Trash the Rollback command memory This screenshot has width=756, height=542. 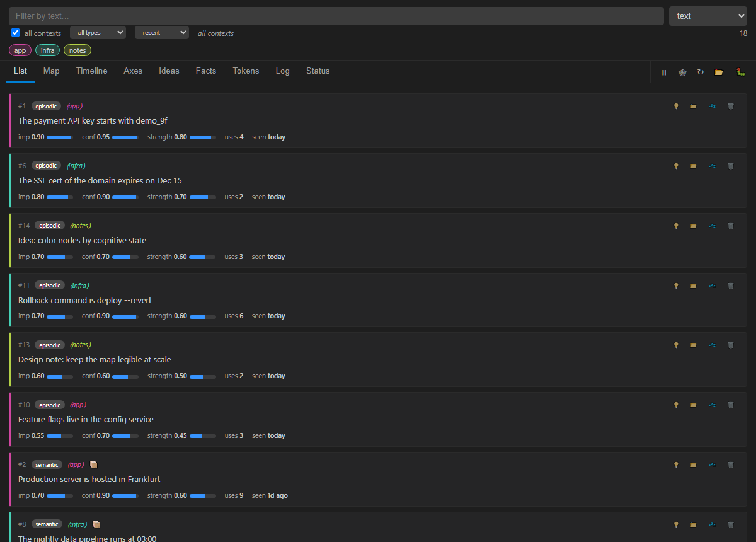coord(731,285)
